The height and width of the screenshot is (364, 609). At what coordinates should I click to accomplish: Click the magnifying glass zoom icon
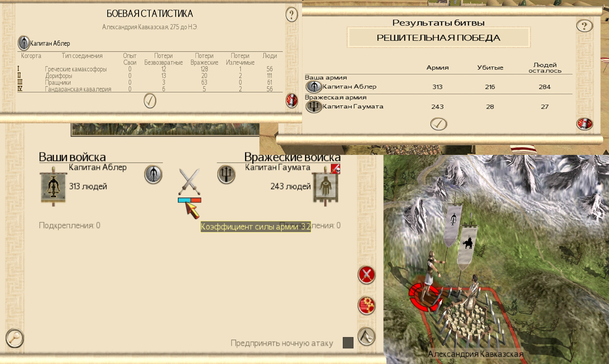15,338
